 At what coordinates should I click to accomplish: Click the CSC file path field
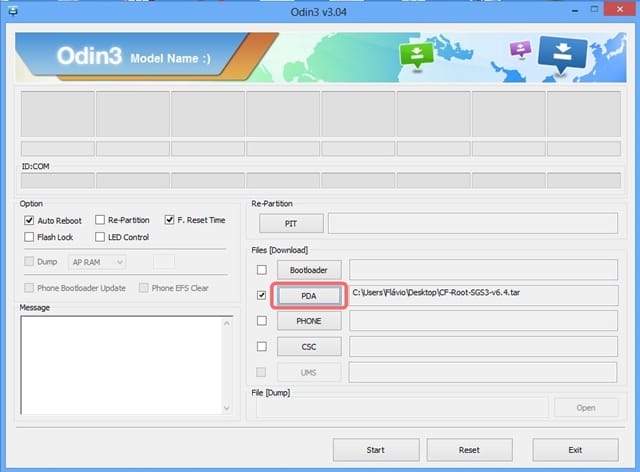pyautogui.click(x=483, y=347)
